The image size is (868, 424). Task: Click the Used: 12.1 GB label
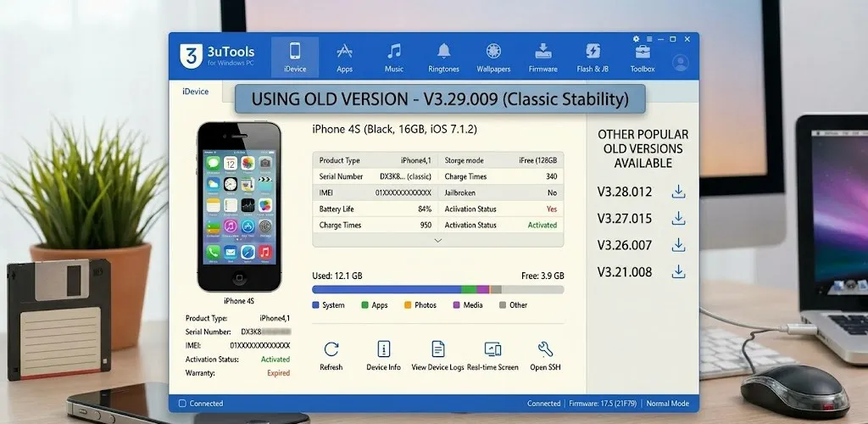337,276
